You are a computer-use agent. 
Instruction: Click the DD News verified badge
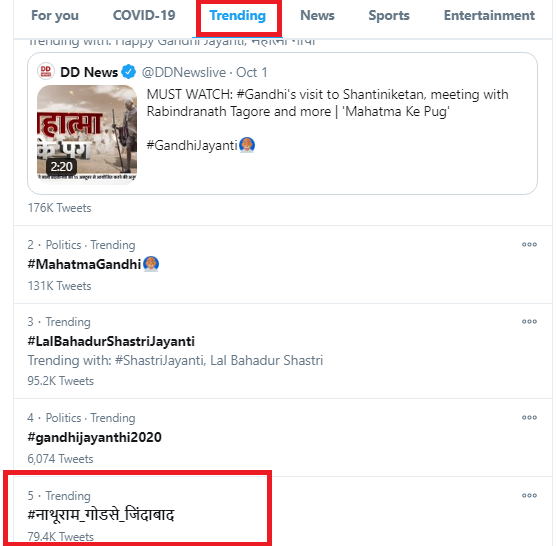pyautogui.click(x=128, y=72)
